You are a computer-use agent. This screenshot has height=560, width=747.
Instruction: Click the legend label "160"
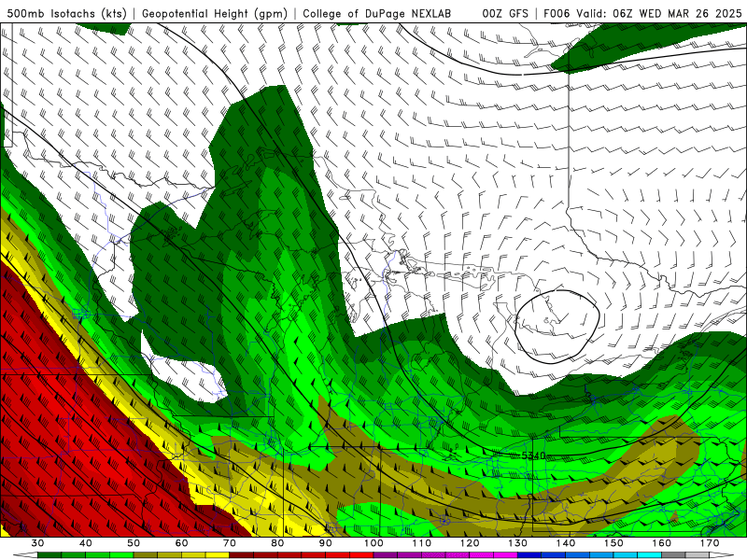662,543
